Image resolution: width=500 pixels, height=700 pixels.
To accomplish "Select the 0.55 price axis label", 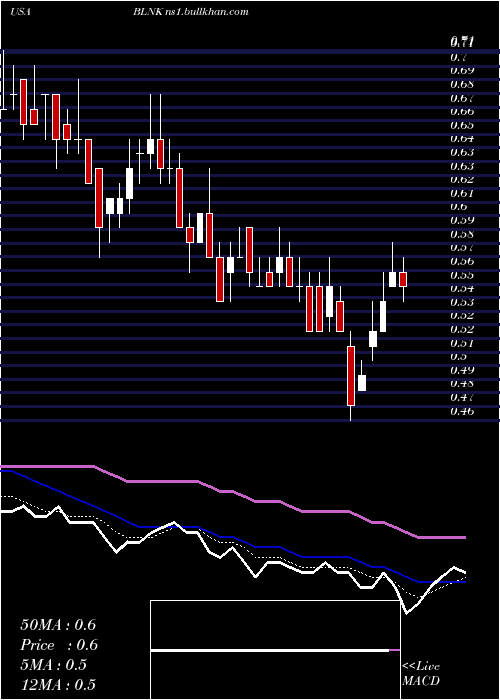I will tap(462, 275).
